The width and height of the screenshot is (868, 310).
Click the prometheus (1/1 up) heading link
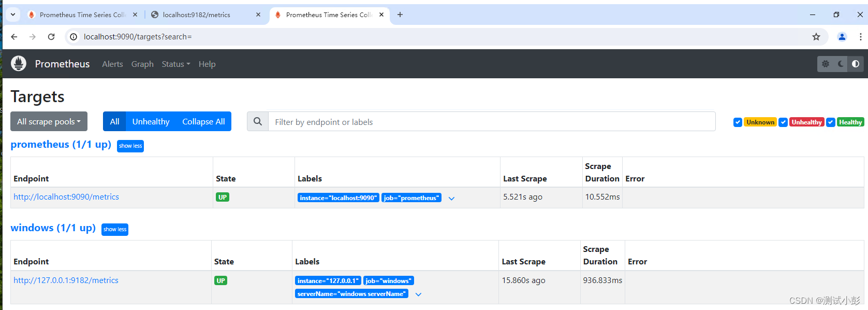[61, 145]
